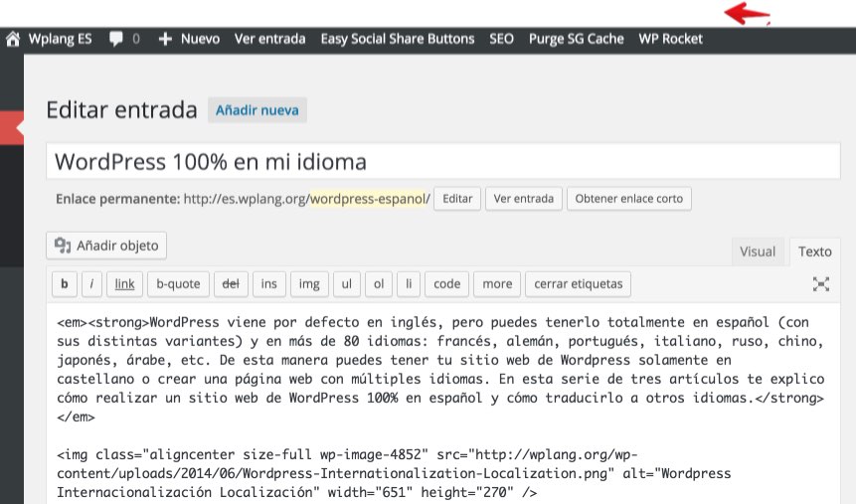This screenshot has height=504, width=856.
Task: Click Purge SG Cache
Action: (576, 39)
